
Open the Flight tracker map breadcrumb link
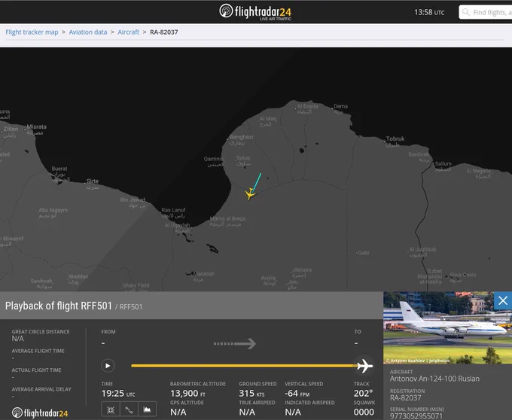coord(32,32)
